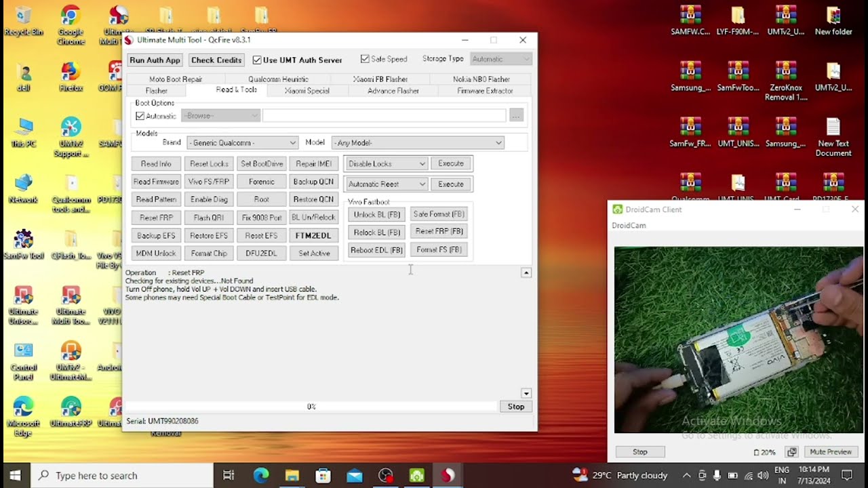Click the boot file browse (...) button

[x=516, y=116]
